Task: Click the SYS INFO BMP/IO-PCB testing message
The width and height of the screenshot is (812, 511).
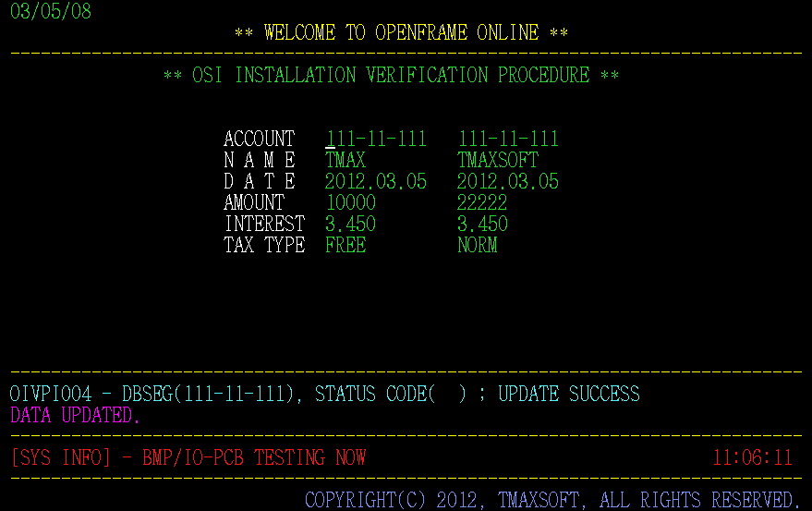Action: coord(188,458)
